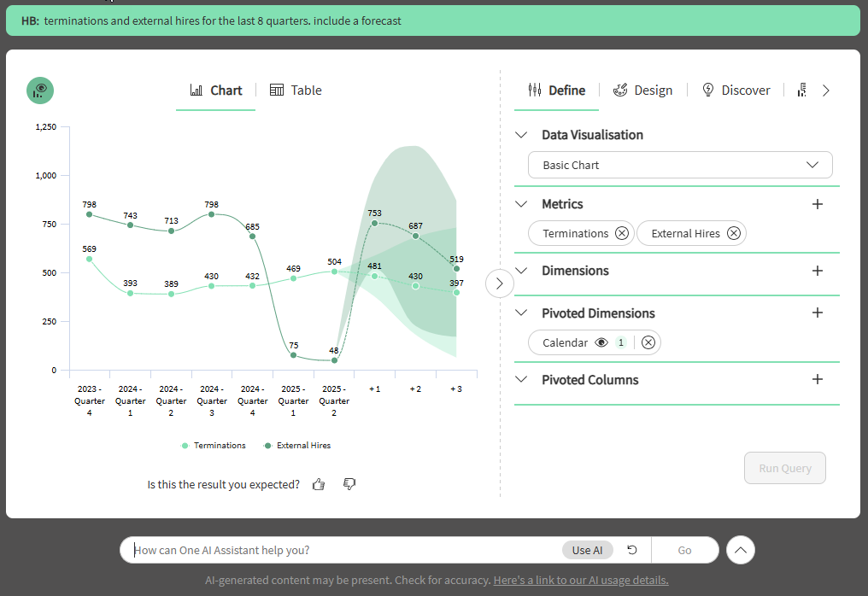Toggle External Hires legend color marker
868x596 pixels.
pos(267,446)
